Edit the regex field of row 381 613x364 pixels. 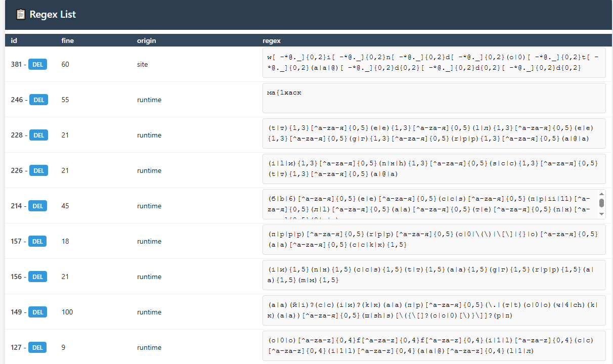(434, 63)
